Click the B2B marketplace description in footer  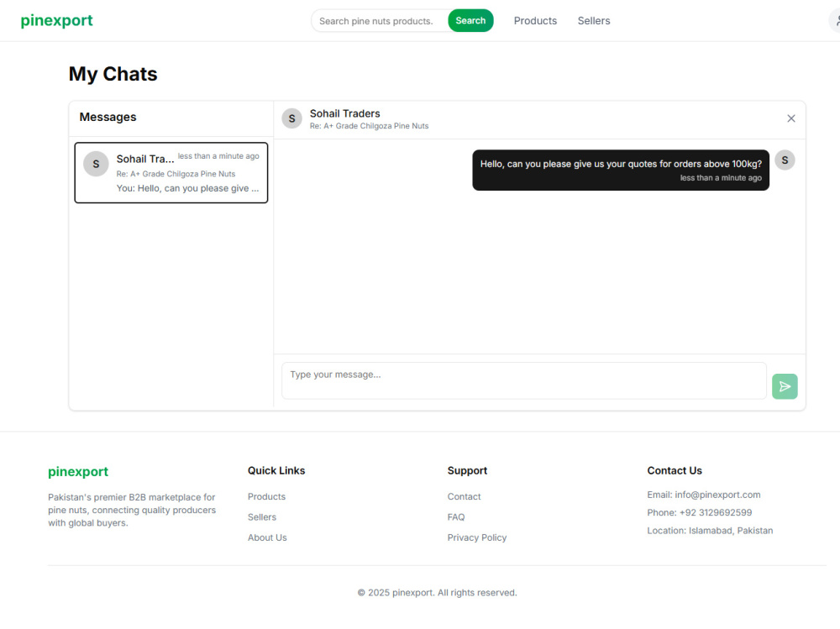click(x=132, y=510)
